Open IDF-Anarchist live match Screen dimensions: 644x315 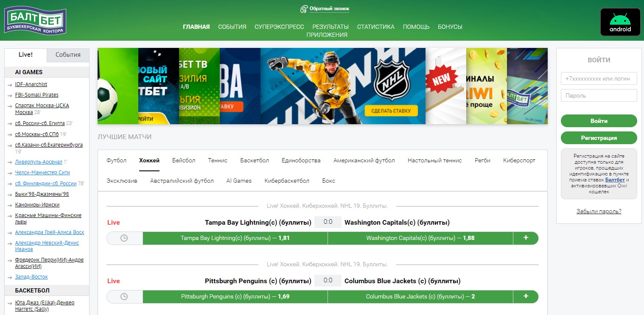[x=31, y=84]
